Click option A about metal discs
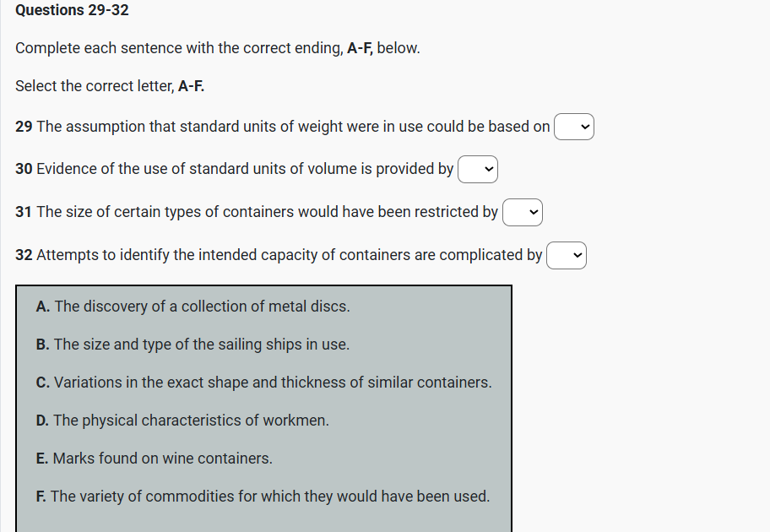The height and width of the screenshot is (532, 770). 192,307
